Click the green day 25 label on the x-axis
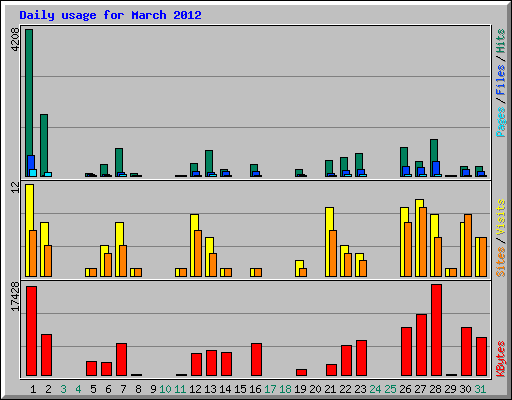 pos(390,389)
